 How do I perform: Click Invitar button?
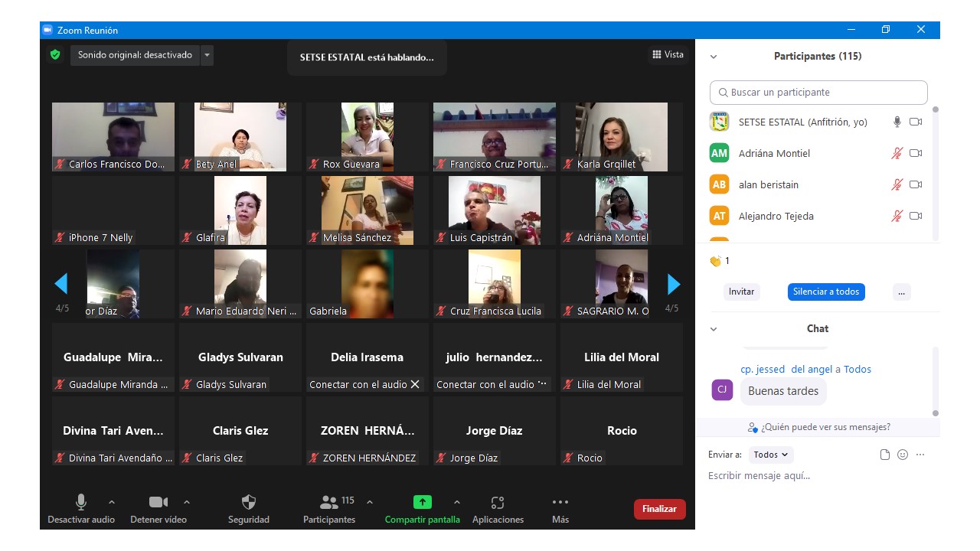pos(741,292)
